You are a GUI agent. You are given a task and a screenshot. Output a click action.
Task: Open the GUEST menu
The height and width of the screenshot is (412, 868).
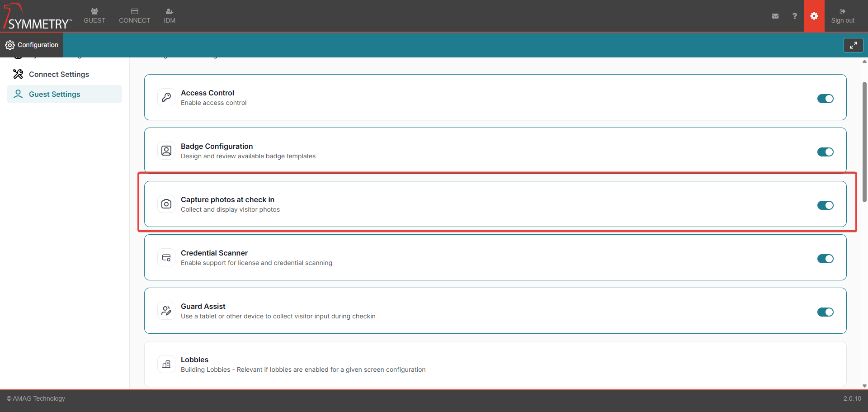point(94,16)
